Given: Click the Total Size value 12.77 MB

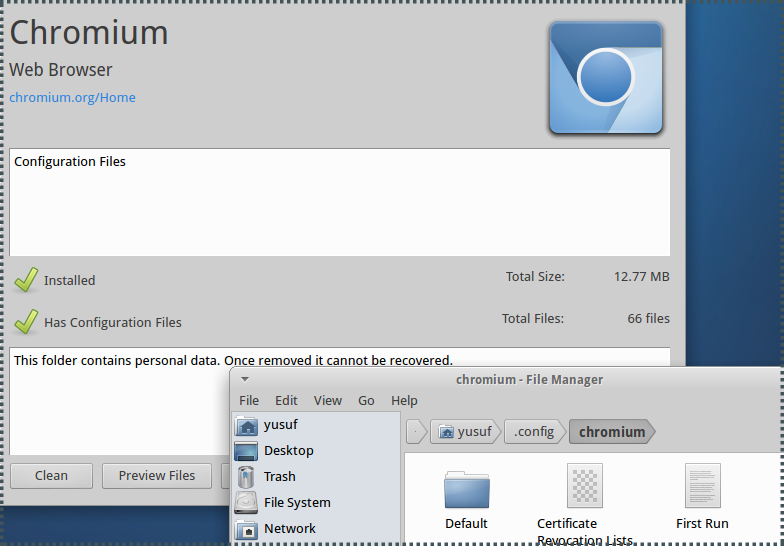Looking at the screenshot, I should pos(642,277).
